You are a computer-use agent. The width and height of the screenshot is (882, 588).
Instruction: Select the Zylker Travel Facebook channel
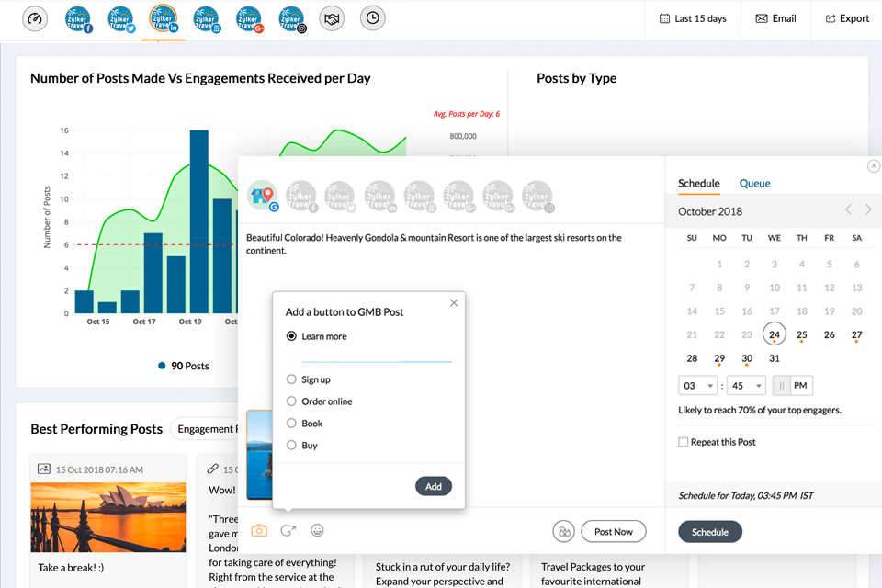click(77, 19)
